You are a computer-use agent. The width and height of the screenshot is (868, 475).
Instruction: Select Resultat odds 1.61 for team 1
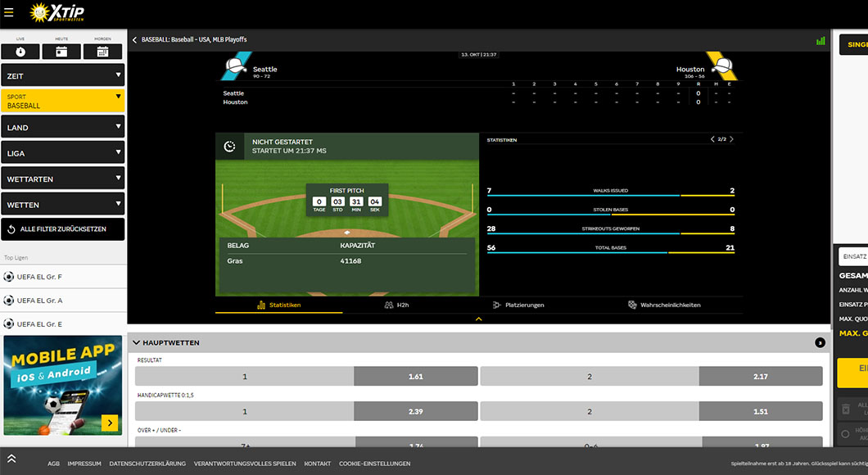[415, 376]
